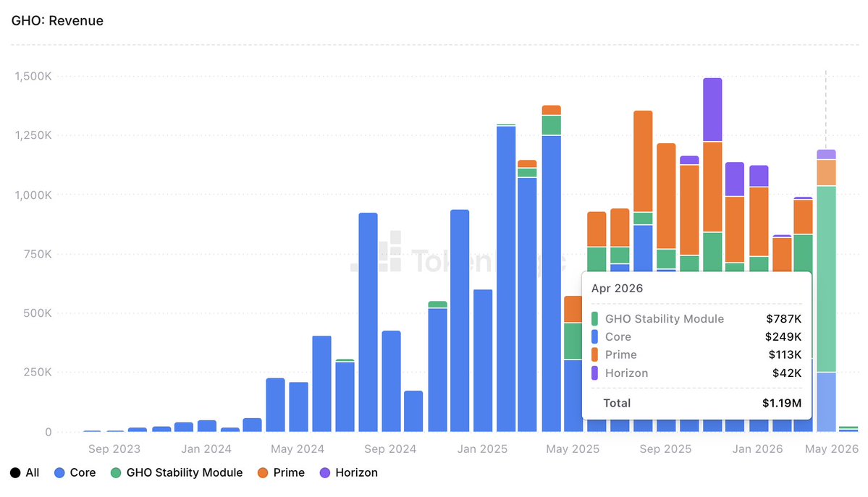
Task: Click the $787K value in the tooltip
Action: [784, 319]
